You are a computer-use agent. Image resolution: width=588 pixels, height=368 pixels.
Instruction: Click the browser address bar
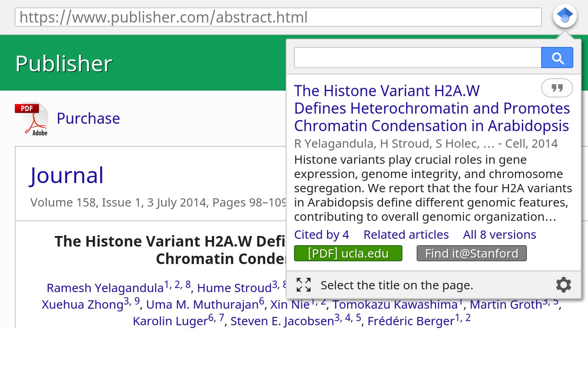coord(278,17)
